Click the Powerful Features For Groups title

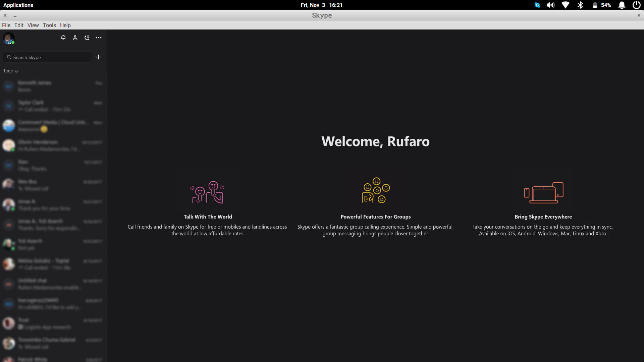tap(375, 217)
